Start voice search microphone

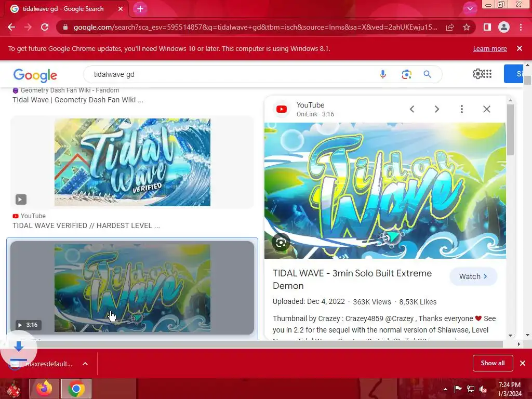pyautogui.click(x=383, y=74)
